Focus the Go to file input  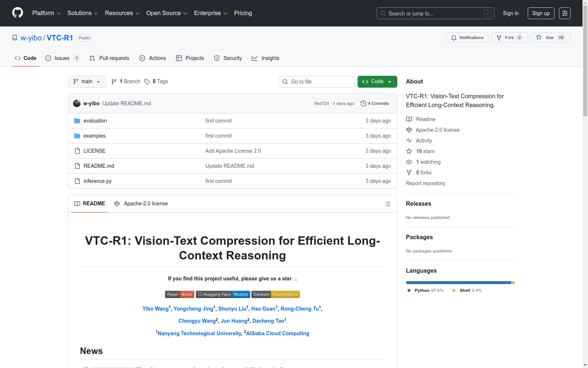317,82
